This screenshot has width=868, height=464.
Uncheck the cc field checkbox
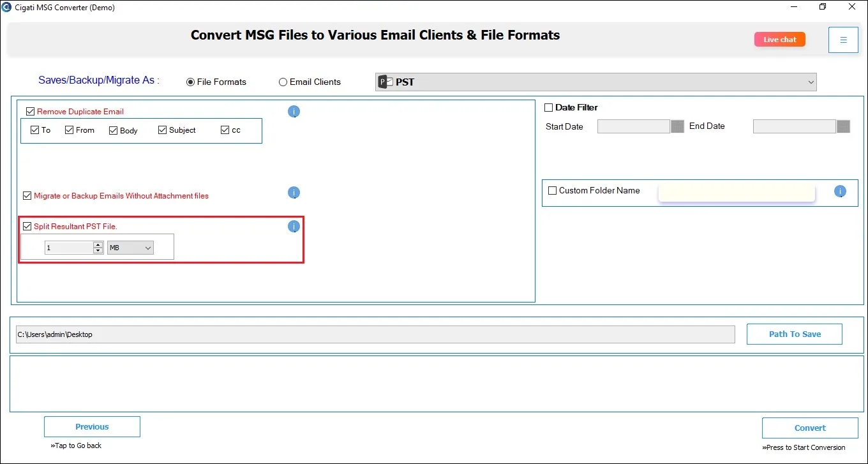225,130
